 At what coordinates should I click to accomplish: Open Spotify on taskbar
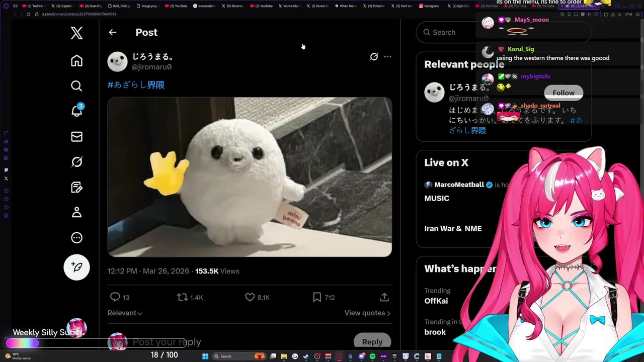372,356
